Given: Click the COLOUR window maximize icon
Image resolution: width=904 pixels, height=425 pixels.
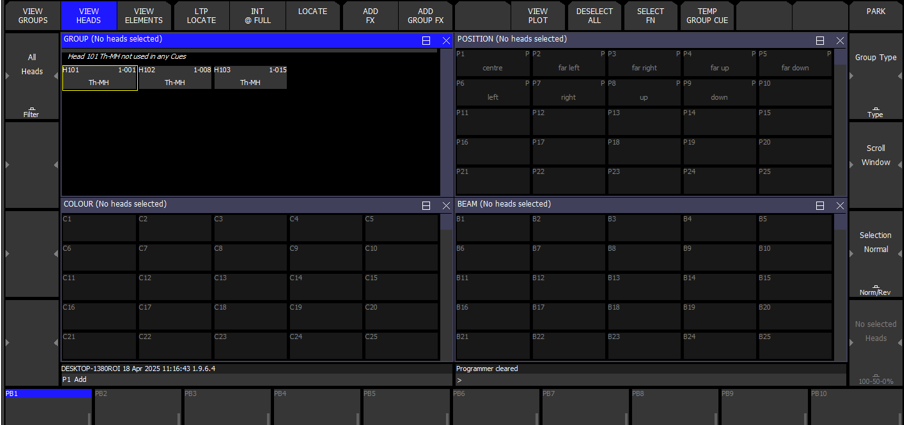Looking at the screenshot, I should pyautogui.click(x=427, y=206).
